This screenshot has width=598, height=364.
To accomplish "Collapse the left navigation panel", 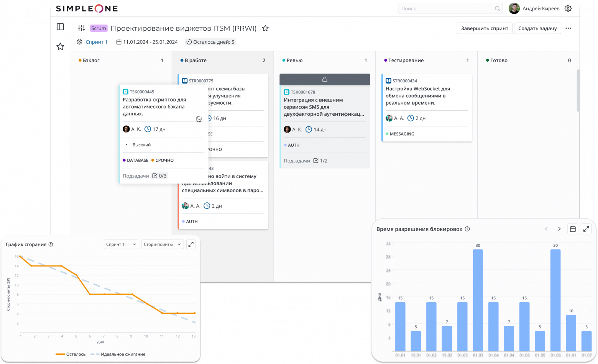I will pos(60,27).
